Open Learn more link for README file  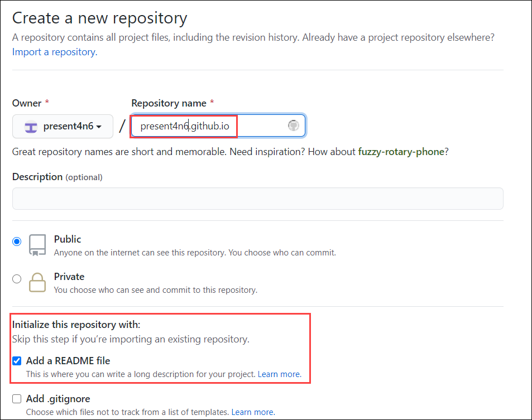(x=280, y=374)
